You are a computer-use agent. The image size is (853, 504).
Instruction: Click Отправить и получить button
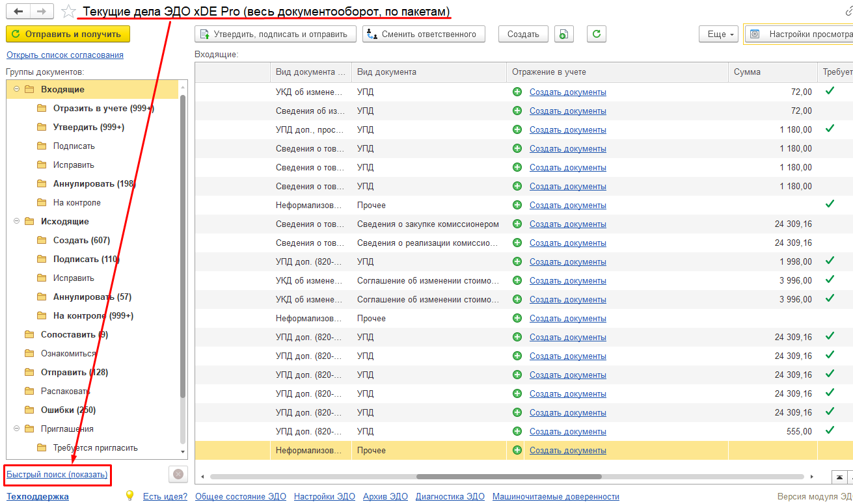point(68,34)
